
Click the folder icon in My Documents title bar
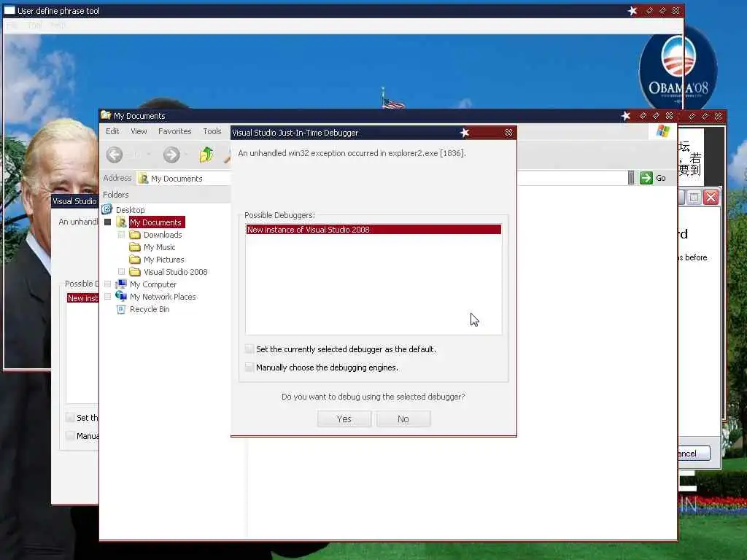[x=106, y=115]
